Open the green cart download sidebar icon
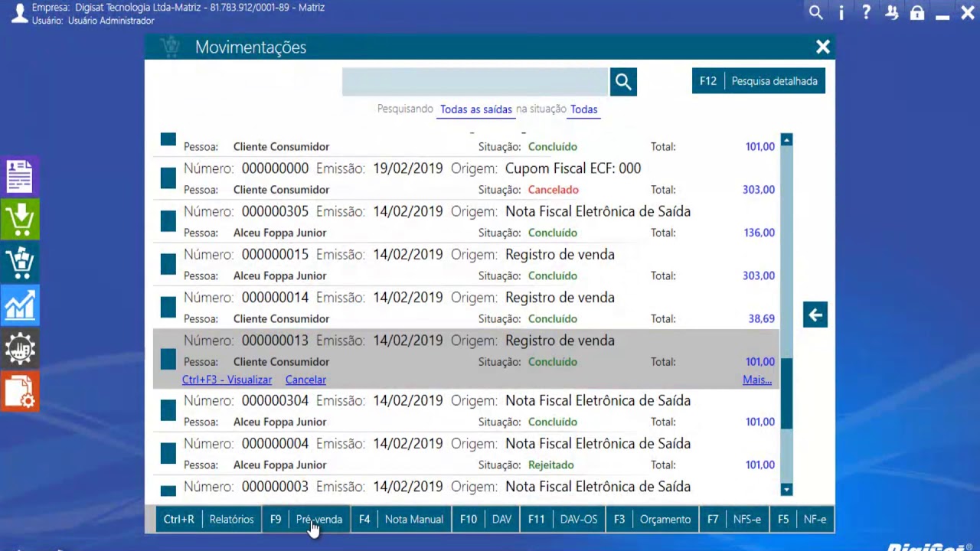This screenshot has width=980, height=551. [20, 220]
